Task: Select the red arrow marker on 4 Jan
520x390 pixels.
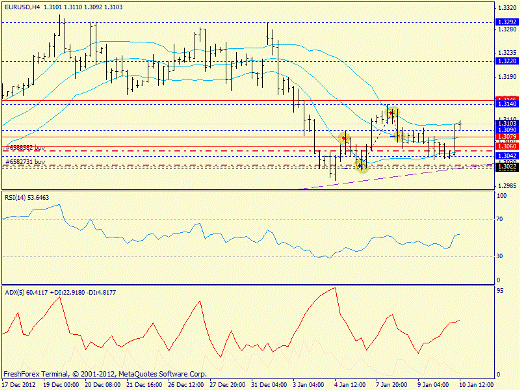Action: click(x=344, y=138)
